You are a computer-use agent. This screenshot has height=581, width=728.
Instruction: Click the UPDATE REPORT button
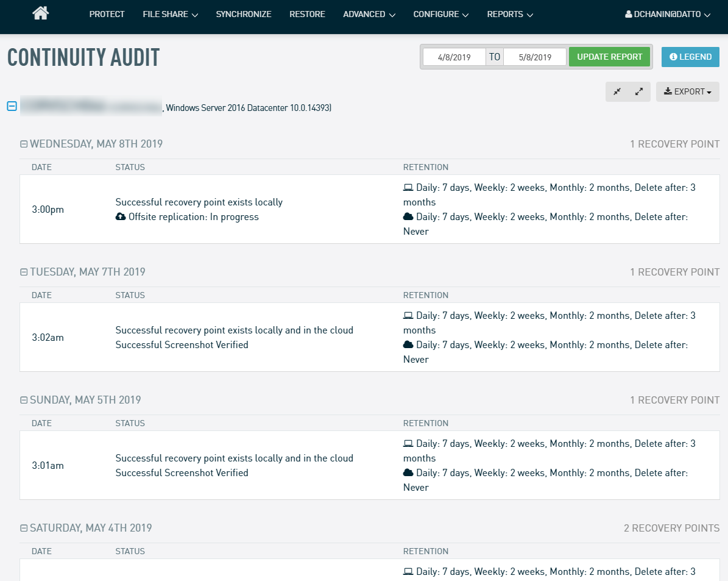click(609, 56)
